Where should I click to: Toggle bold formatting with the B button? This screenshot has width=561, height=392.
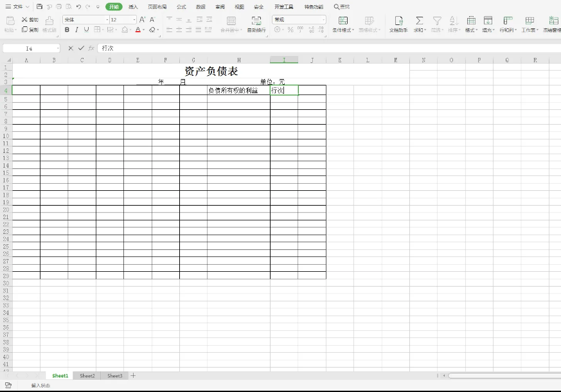pos(67,30)
